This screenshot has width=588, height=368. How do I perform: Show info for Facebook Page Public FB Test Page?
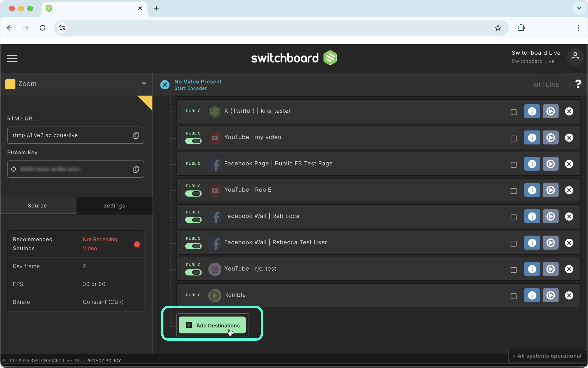tap(532, 164)
